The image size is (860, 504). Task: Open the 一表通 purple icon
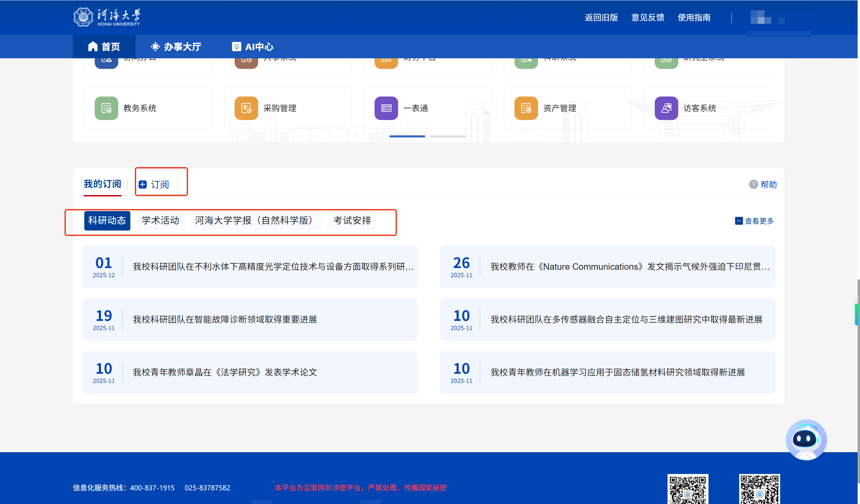pos(386,108)
